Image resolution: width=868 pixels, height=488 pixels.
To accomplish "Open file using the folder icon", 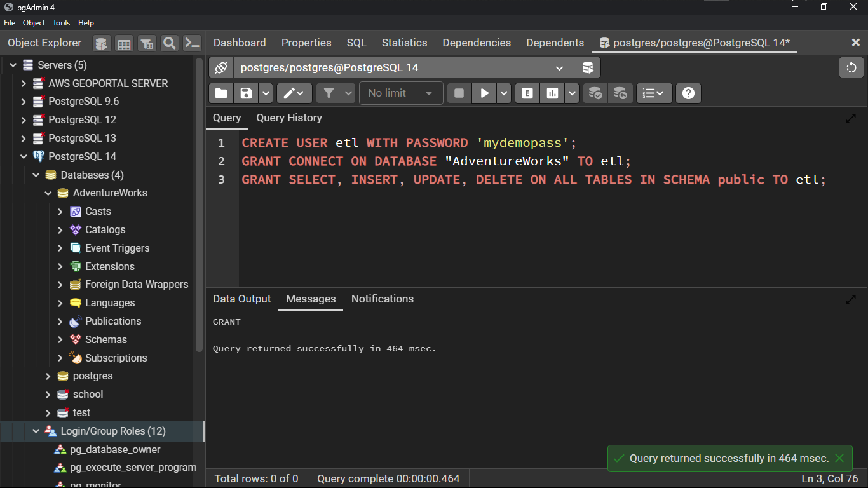I will (x=221, y=93).
